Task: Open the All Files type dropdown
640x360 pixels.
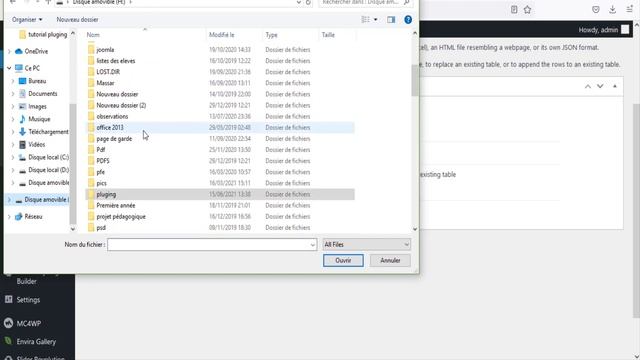Action: 366,244
